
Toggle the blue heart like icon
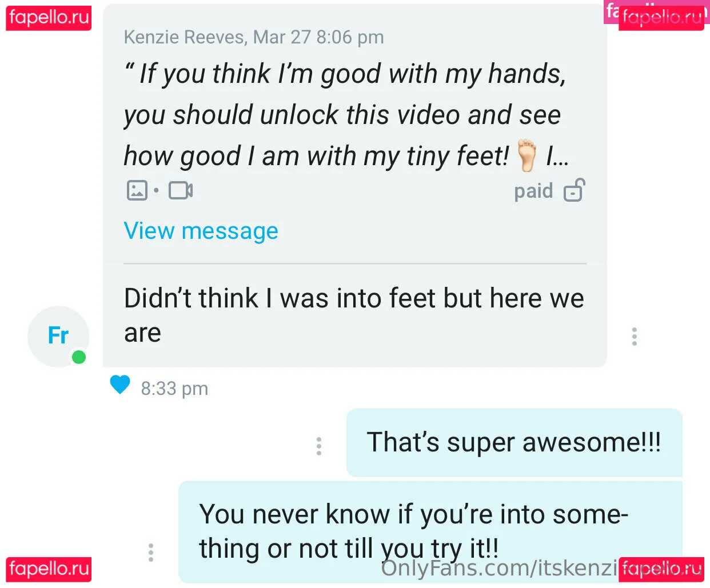(120, 385)
